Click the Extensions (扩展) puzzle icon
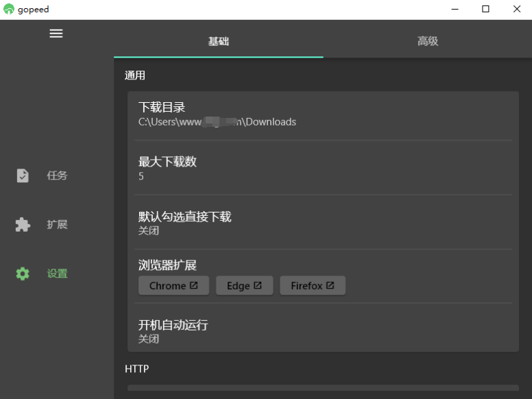Screen dimensions: 532x399 [23, 225]
